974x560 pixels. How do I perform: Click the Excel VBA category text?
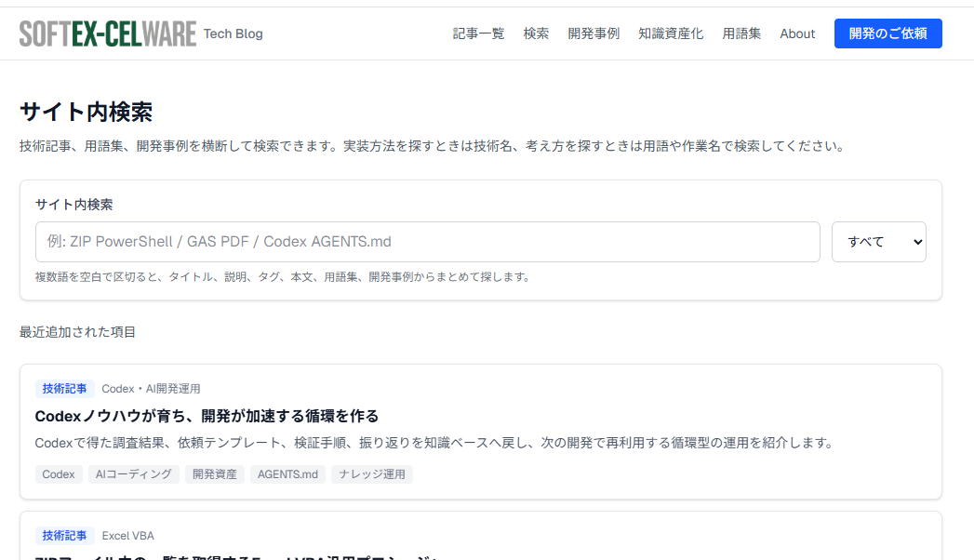pos(128,536)
